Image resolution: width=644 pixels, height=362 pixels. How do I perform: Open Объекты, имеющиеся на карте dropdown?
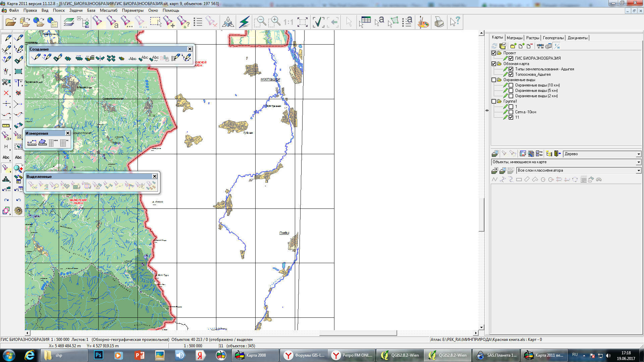click(638, 162)
